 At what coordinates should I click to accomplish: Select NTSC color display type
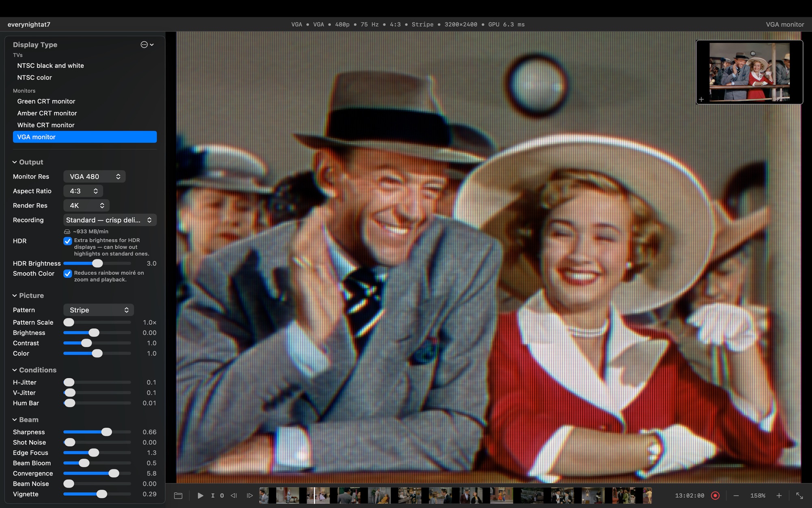[x=85, y=78]
